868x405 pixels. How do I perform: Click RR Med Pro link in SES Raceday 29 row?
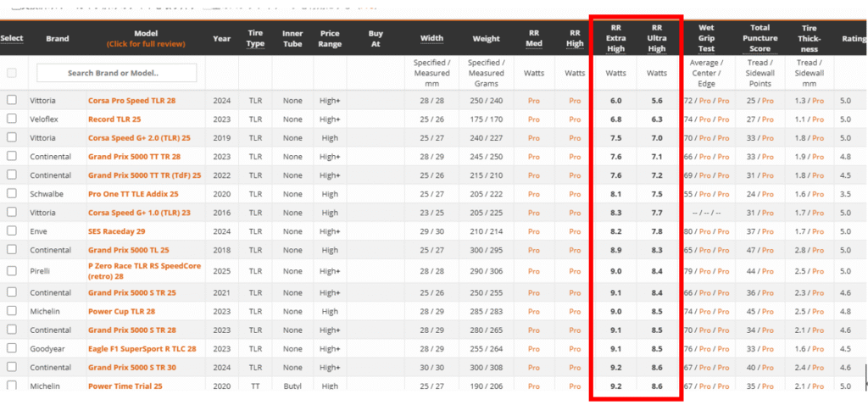534,231
